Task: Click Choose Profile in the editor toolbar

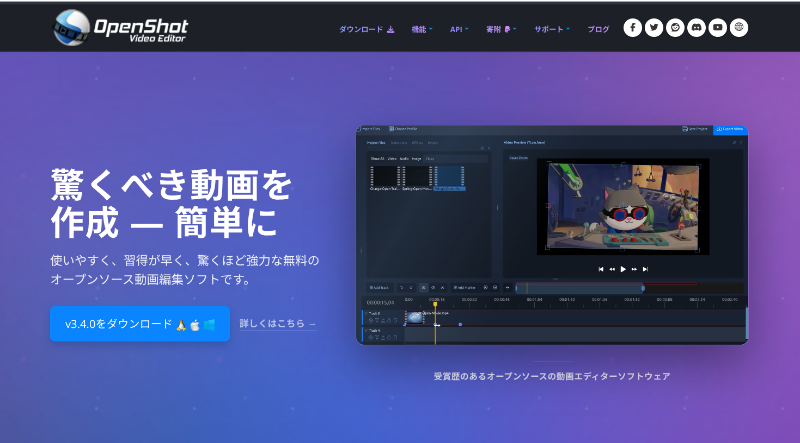Action: pos(404,129)
